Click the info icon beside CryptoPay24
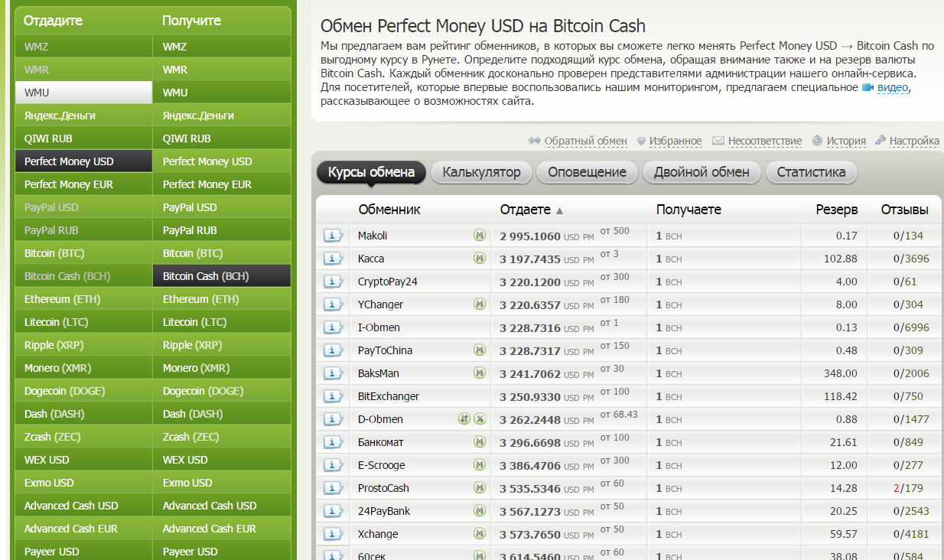944x560 pixels. [333, 282]
